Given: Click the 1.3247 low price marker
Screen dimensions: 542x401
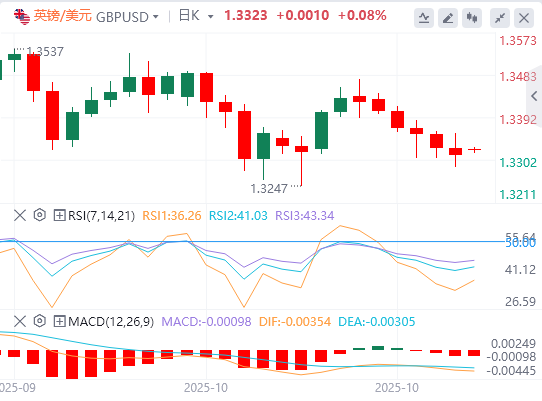Looking at the screenshot, I should 269,189.
